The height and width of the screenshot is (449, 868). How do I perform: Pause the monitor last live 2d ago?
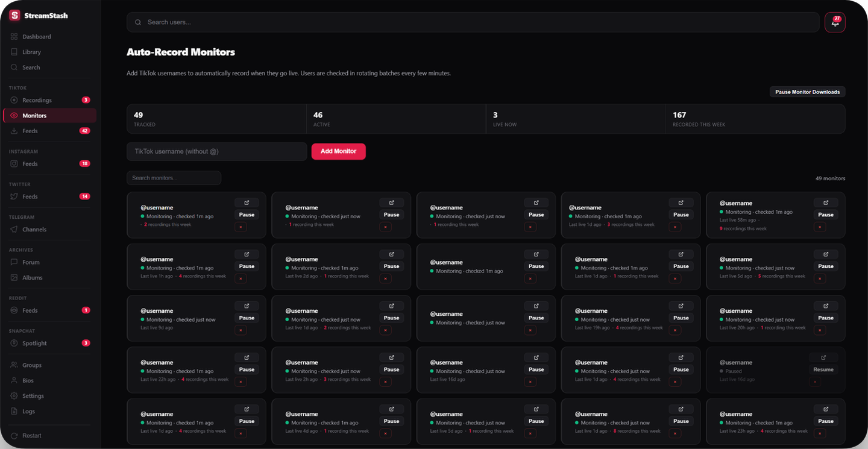click(392, 266)
